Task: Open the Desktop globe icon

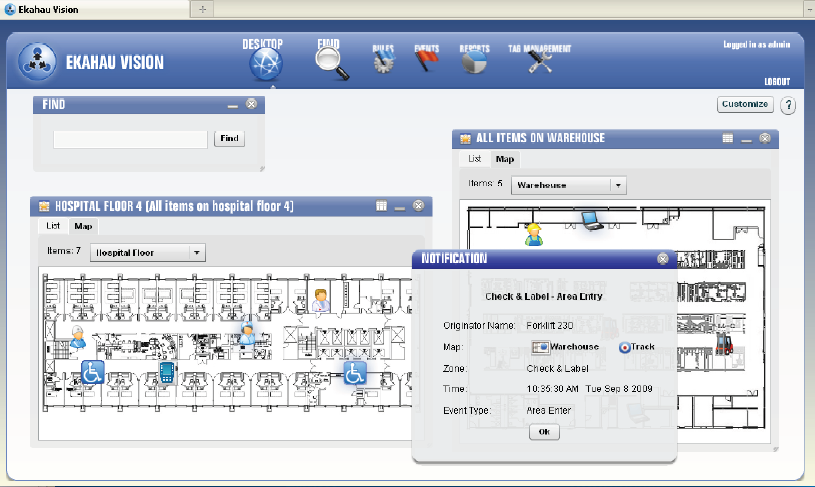Action: (265, 64)
